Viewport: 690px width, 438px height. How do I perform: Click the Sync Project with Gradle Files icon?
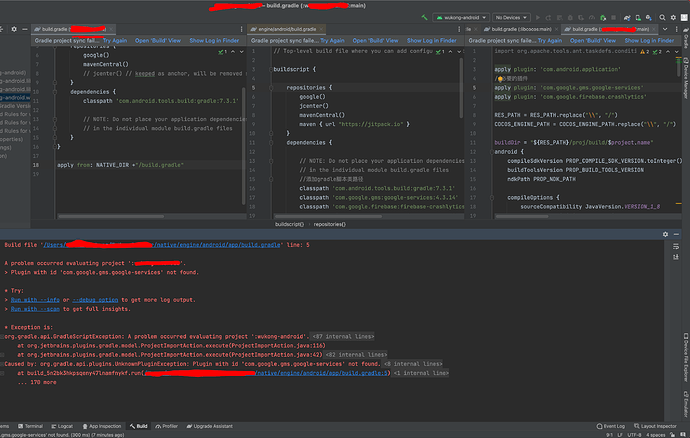pos(627,18)
